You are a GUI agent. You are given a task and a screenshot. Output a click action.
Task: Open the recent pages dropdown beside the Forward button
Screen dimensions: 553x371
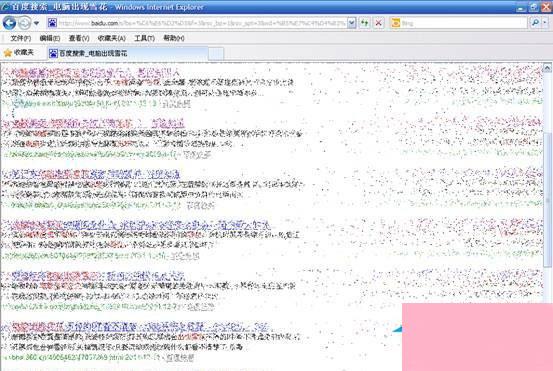click(36, 24)
